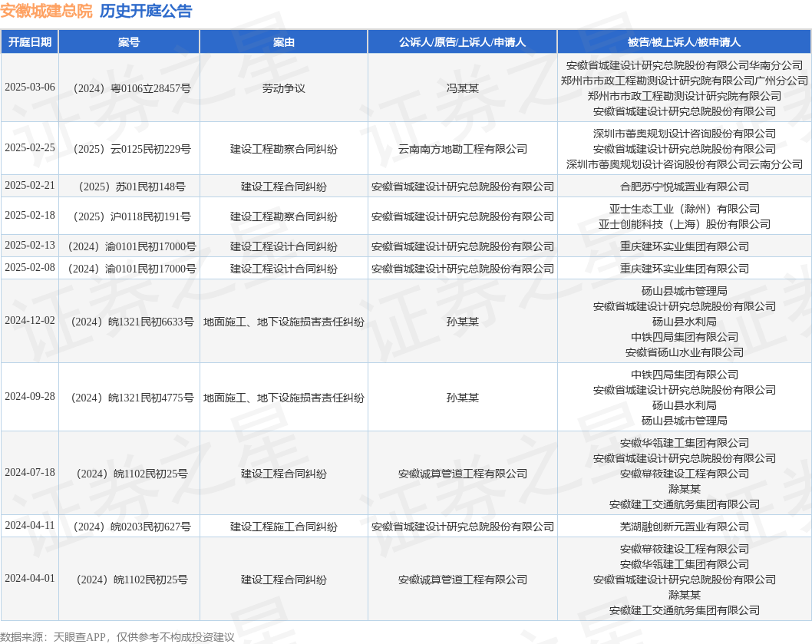Select 安徽建工交通航务集团有限公司 in the 2024-04-01 row
This screenshot has width=812, height=644.
[684, 610]
